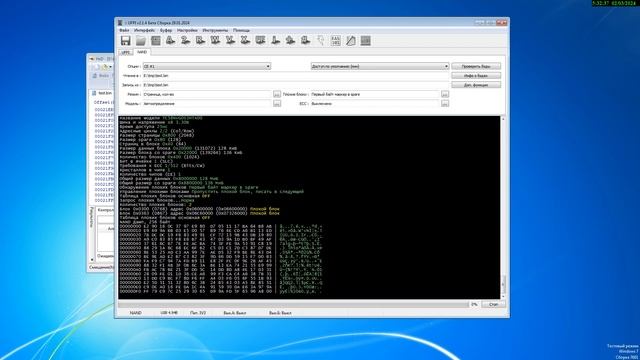Click the chip icon marked V
Screen dimensions: 640x360
(230, 40)
